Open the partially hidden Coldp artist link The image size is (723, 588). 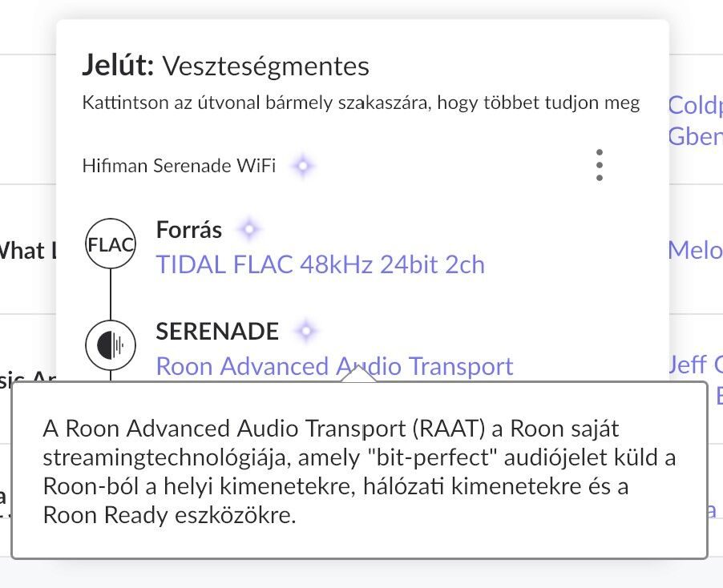pyautogui.click(x=694, y=105)
